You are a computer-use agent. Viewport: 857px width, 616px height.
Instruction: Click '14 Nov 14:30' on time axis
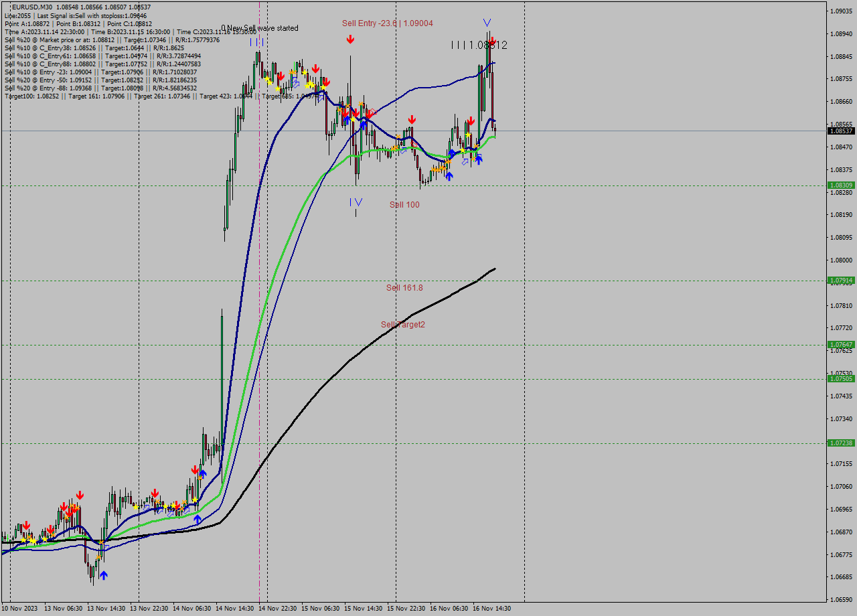(x=235, y=609)
